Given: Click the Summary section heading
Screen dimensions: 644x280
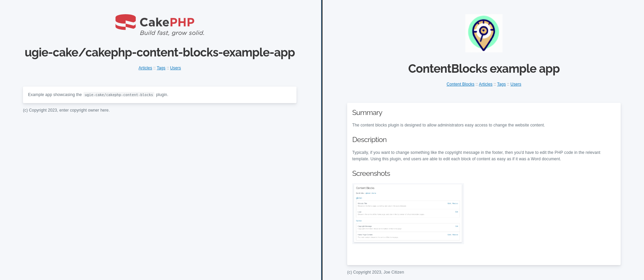Looking at the screenshot, I should click(367, 113).
